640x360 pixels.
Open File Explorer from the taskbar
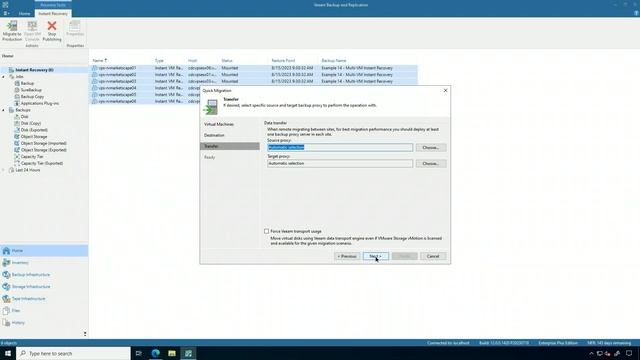pos(172,353)
